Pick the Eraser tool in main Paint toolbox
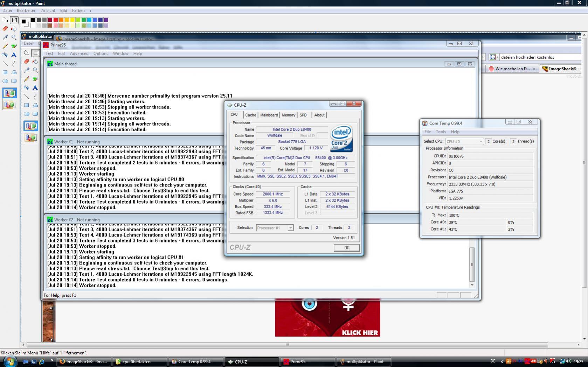The image size is (588, 367). click(5, 28)
